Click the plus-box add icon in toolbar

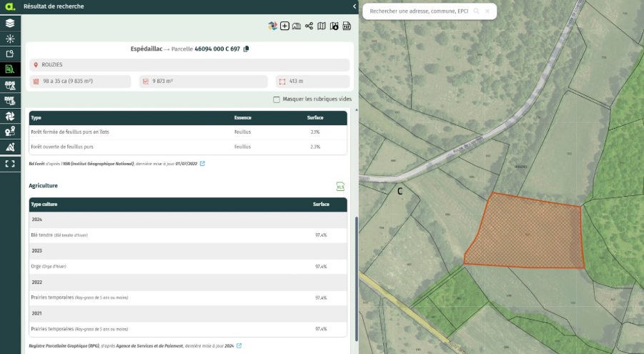pyautogui.click(x=284, y=26)
